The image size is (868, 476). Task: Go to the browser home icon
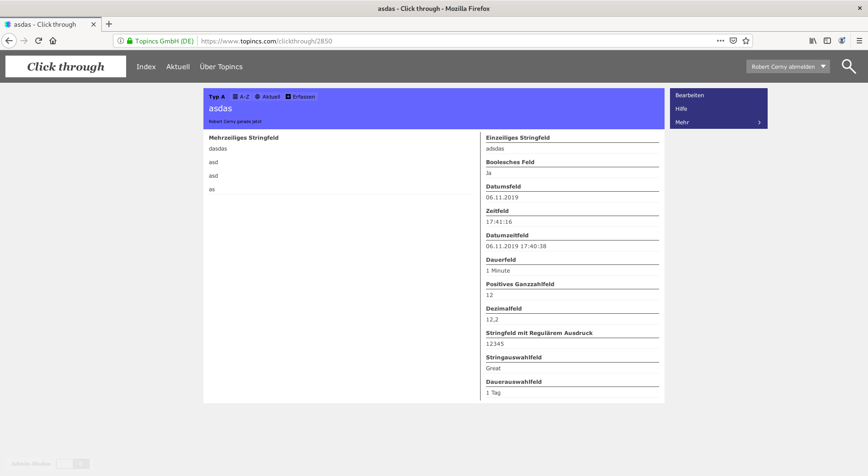(x=53, y=41)
